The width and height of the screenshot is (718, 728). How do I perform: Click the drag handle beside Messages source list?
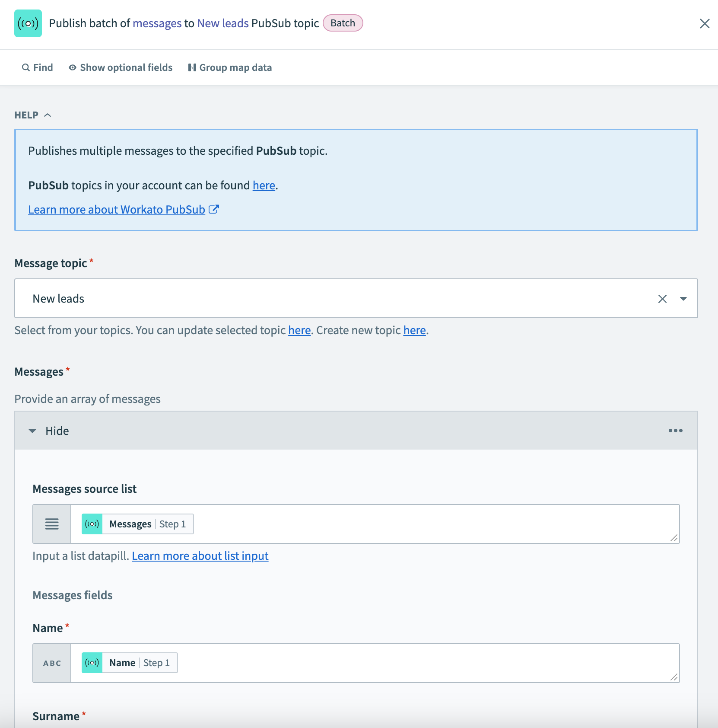(x=51, y=524)
